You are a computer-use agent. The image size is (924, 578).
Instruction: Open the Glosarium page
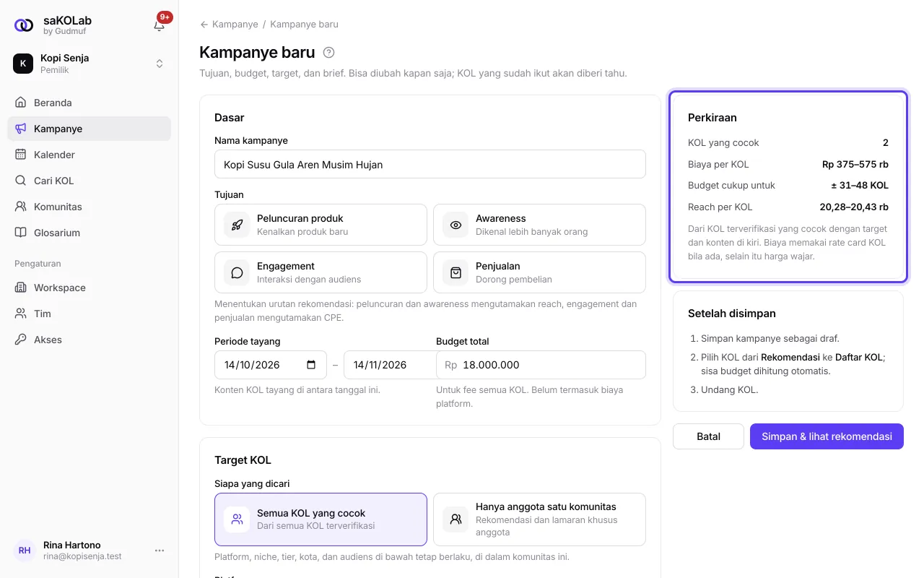point(90,233)
